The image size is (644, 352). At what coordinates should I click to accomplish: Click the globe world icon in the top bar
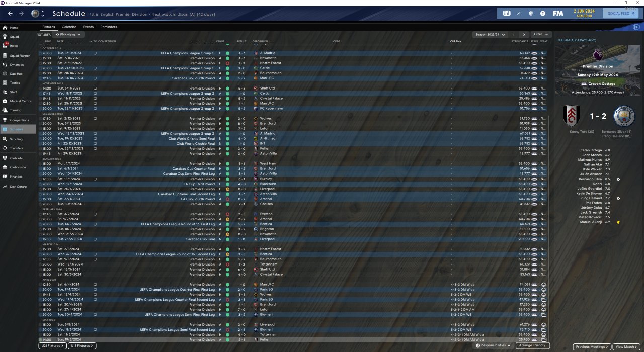pyautogui.click(x=531, y=14)
